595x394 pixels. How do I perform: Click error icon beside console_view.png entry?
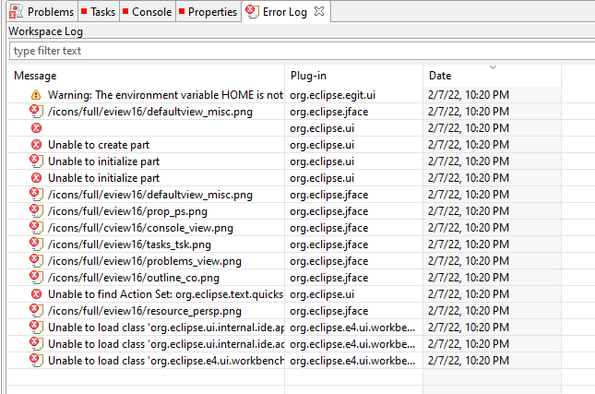(x=36, y=228)
